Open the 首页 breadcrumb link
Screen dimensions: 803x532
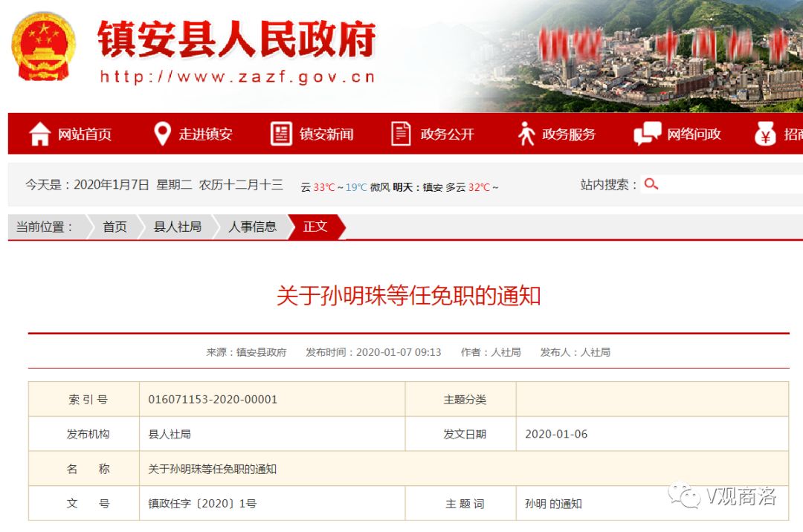[114, 227]
